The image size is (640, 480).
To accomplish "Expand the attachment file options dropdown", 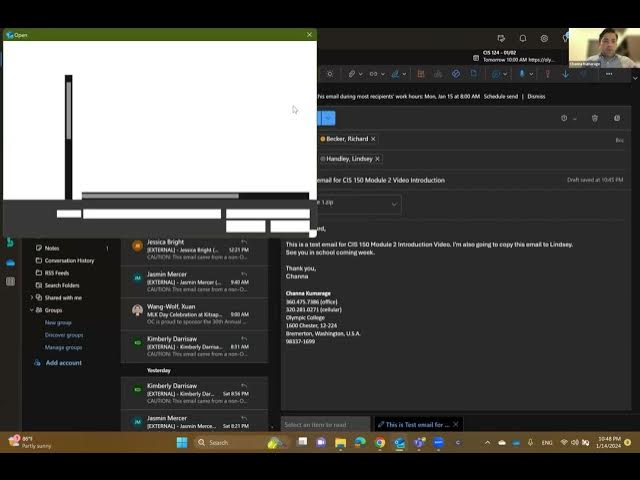I will [394, 204].
